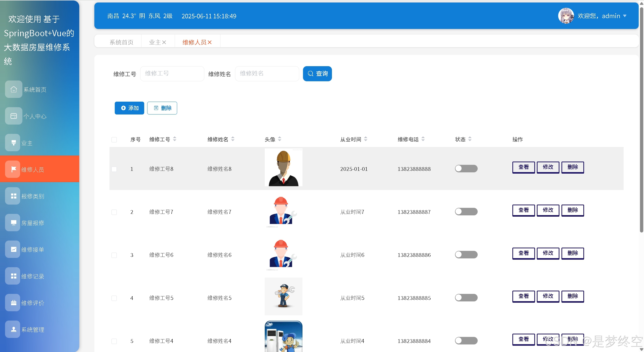Sort by 维修电话 column arrows
The height and width of the screenshot is (352, 644).
423,139
